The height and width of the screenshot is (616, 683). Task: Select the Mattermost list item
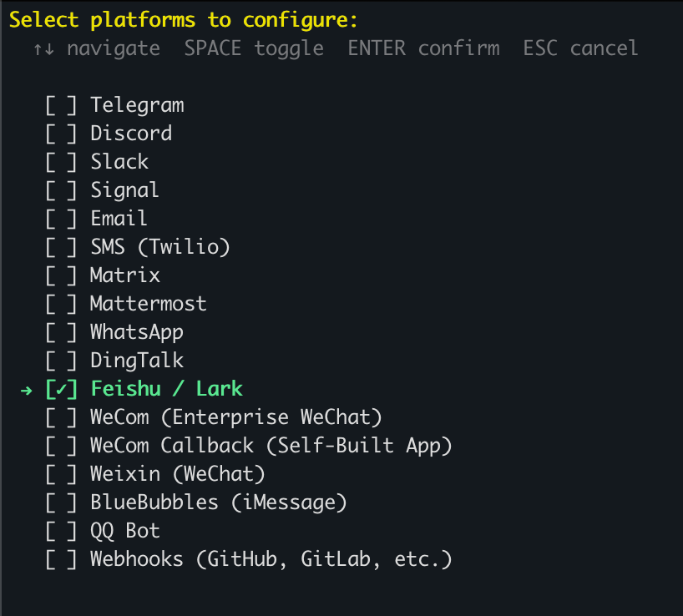148,304
